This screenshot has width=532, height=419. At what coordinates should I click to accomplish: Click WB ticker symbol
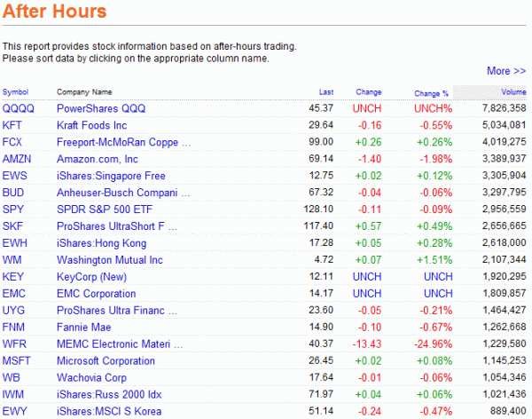point(12,377)
